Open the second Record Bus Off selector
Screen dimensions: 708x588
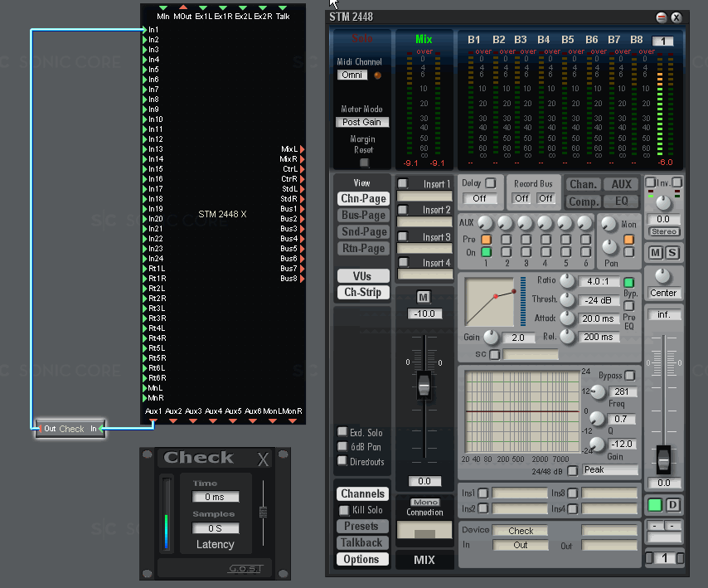[546, 198]
